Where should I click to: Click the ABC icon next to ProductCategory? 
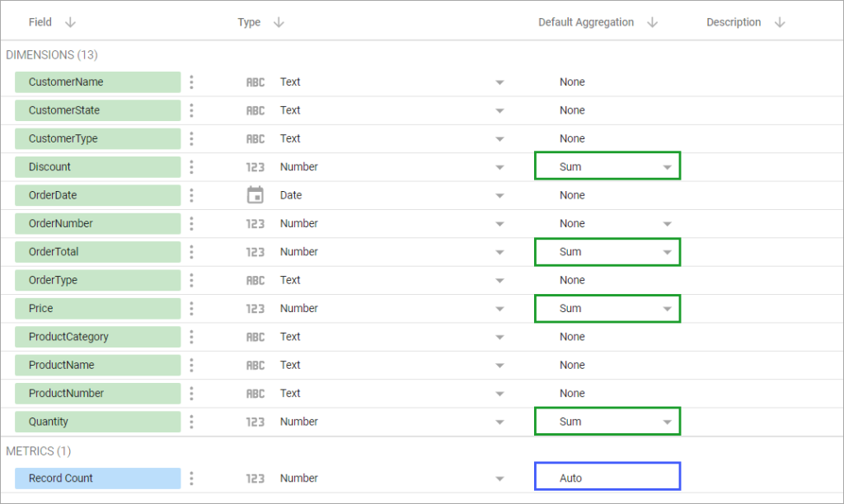coord(256,336)
